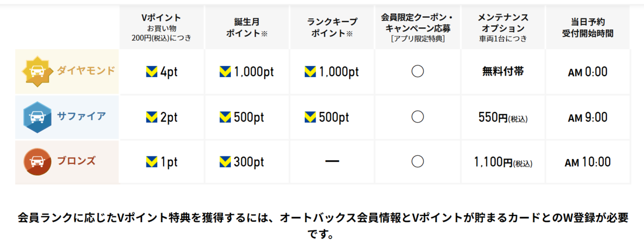644x248 pixels.
Task: Click the 誕生月ポイント column header
Action: click(247, 28)
